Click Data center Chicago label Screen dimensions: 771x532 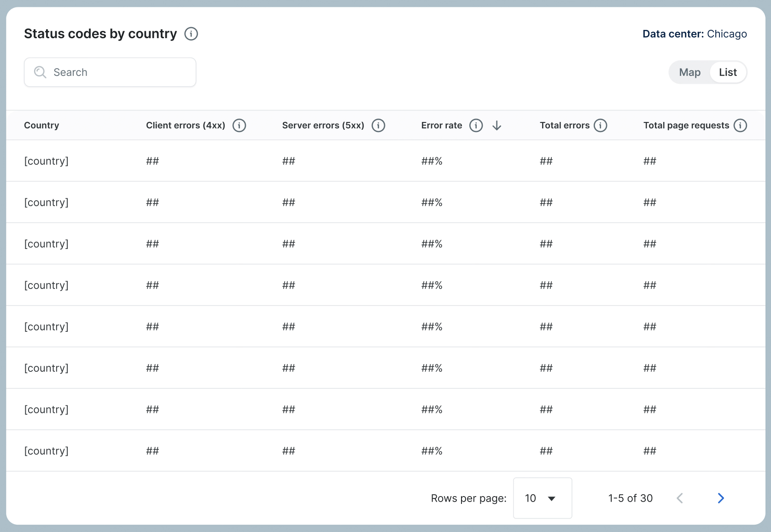click(x=694, y=34)
